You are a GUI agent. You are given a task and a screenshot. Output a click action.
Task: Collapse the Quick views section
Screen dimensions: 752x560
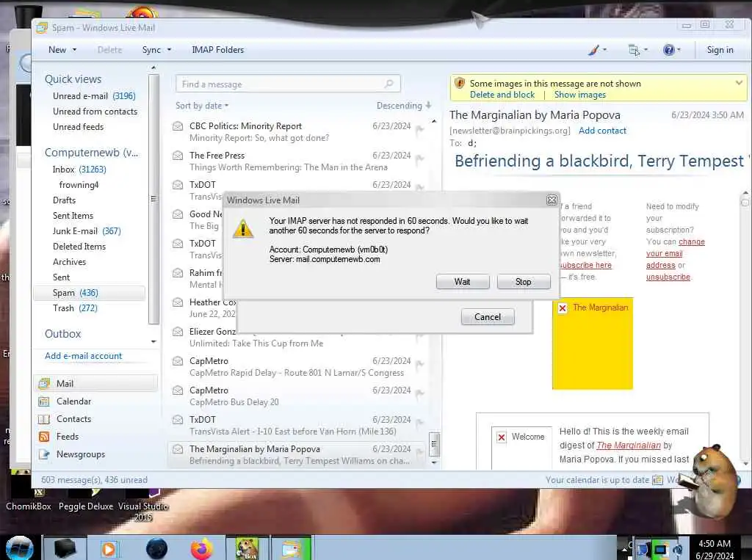pyautogui.click(x=73, y=79)
